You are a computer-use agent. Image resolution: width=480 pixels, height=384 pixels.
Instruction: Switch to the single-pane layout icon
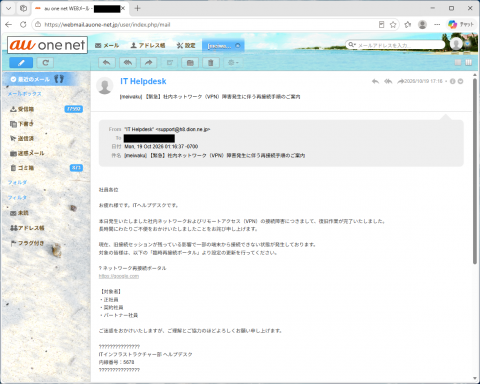coord(458,62)
